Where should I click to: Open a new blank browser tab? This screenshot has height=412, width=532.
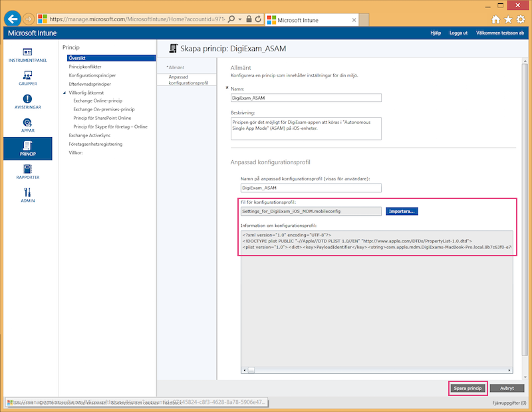click(x=364, y=20)
